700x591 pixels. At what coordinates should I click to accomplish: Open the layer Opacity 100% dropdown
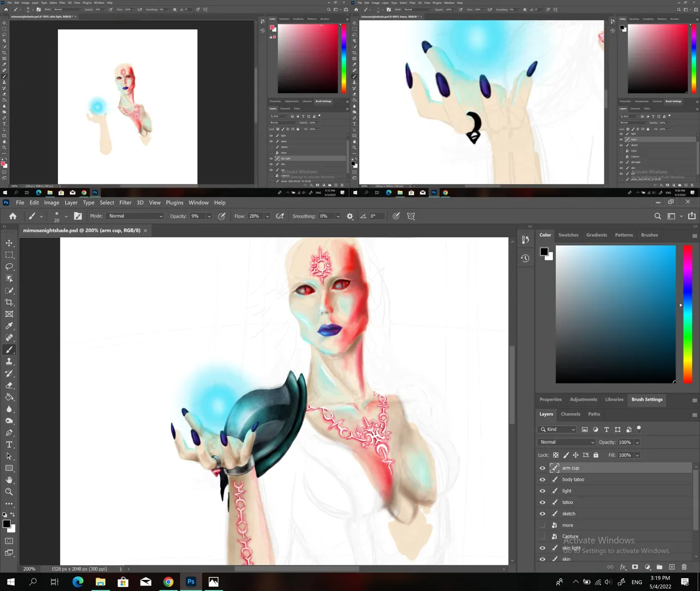click(x=637, y=442)
